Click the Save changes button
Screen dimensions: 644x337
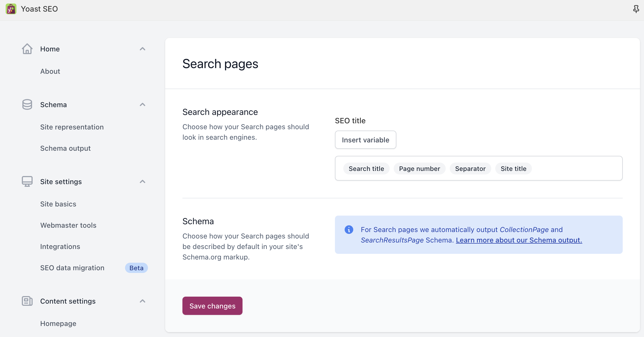point(212,306)
